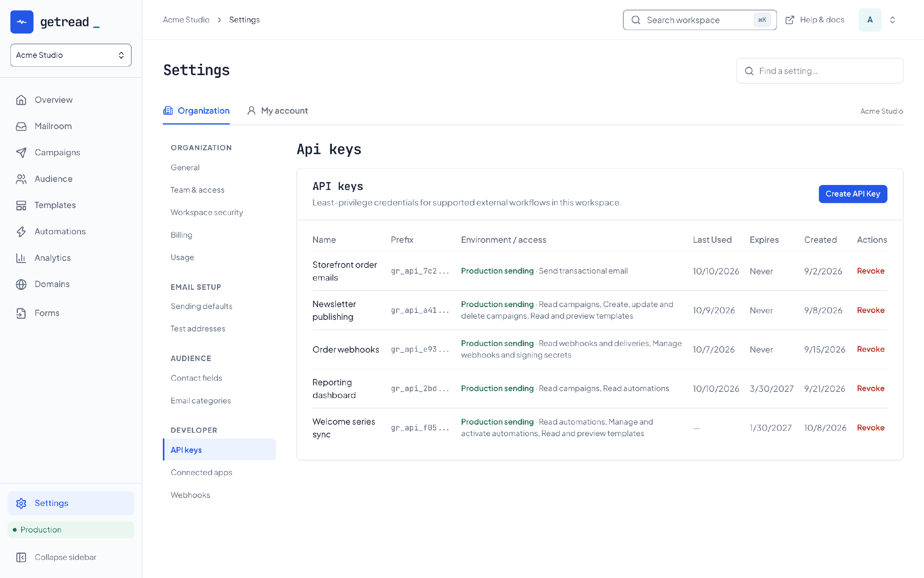This screenshot has height=578, width=924.
Task: Click the 1/30/2027 expiry date
Action: point(770,428)
